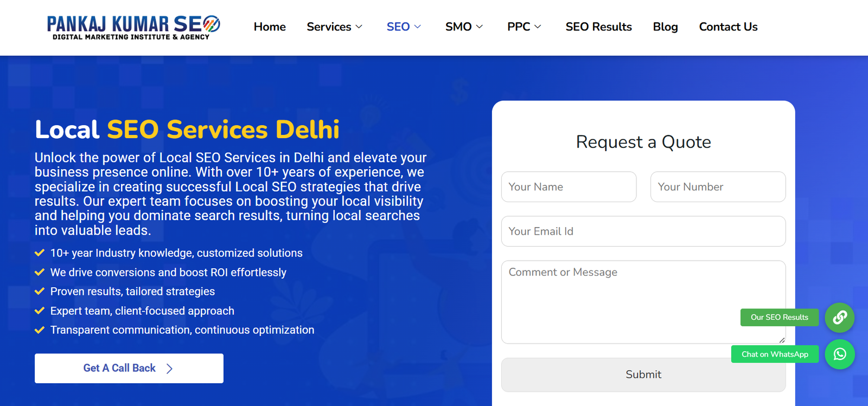Click into the Your Email Id field

(643, 231)
